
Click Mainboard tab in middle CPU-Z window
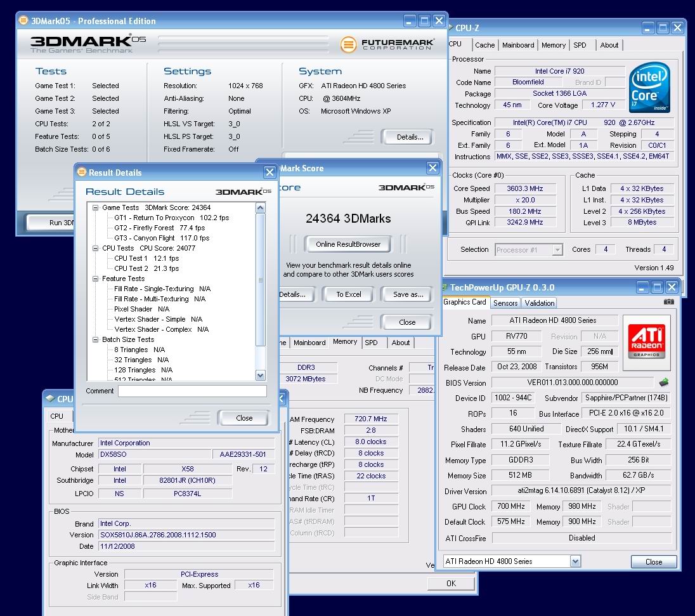pos(309,343)
